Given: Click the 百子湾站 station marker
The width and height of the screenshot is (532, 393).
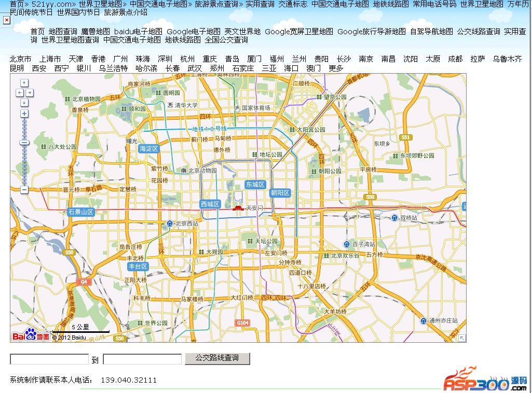Looking at the screenshot, I should (x=347, y=244).
